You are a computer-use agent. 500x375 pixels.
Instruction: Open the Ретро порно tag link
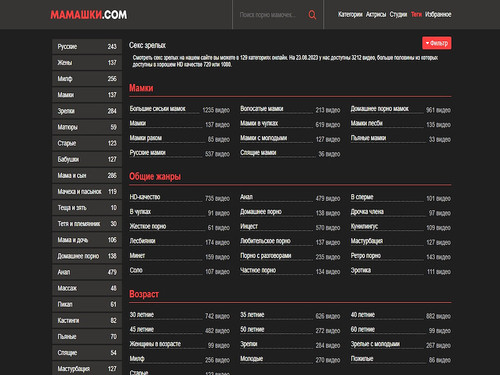click(x=366, y=256)
